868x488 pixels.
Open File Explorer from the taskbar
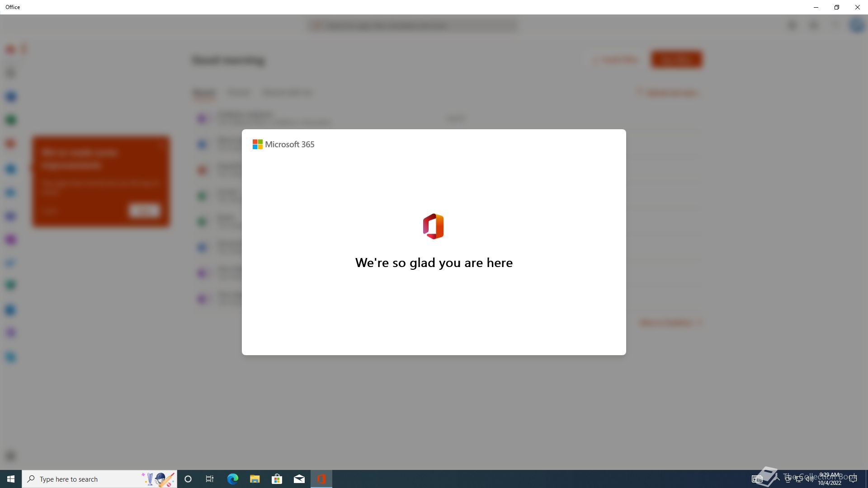pyautogui.click(x=255, y=479)
